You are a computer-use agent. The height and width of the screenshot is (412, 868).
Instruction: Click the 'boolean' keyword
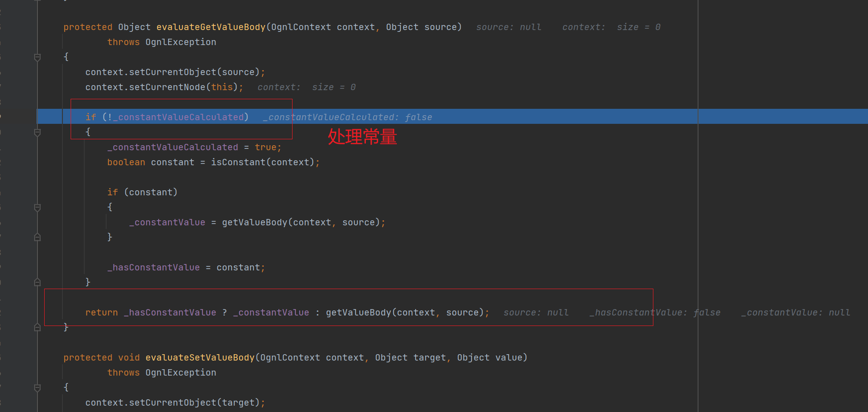126,163
